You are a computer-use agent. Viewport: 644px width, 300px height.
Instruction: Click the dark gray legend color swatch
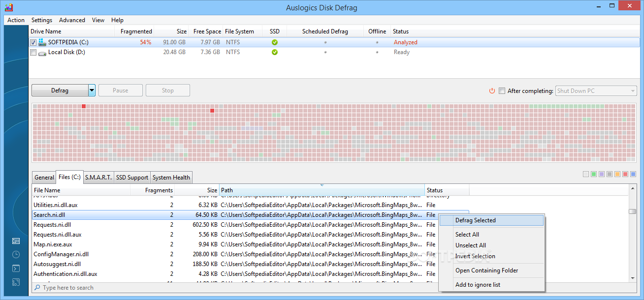point(610,174)
